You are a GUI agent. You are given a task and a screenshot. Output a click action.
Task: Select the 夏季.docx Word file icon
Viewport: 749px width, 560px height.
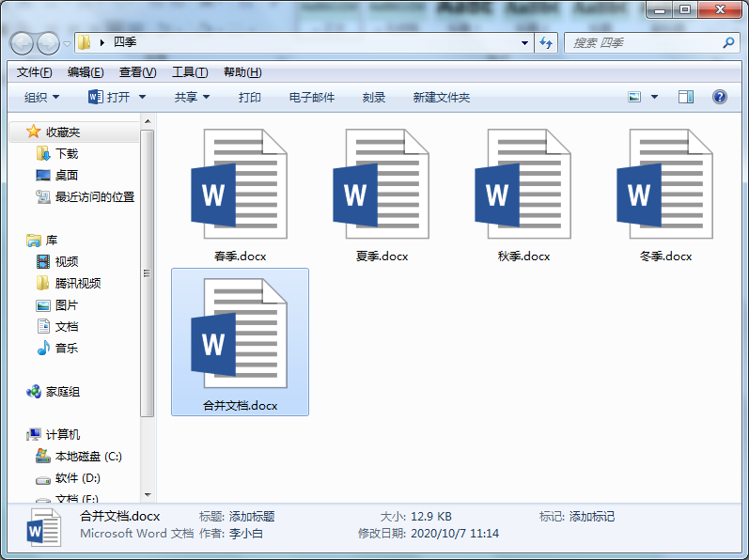pyautogui.click(x=382, y=184)
